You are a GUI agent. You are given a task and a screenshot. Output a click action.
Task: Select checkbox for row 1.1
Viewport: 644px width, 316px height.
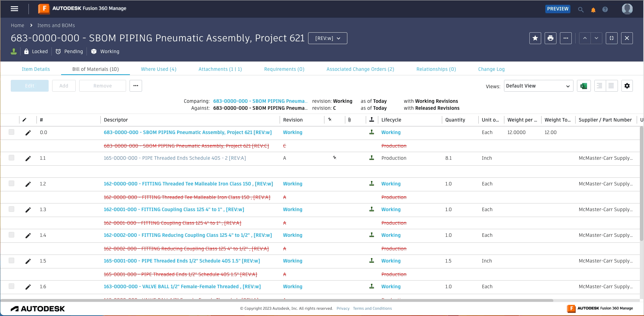click(x=11, y=158)
